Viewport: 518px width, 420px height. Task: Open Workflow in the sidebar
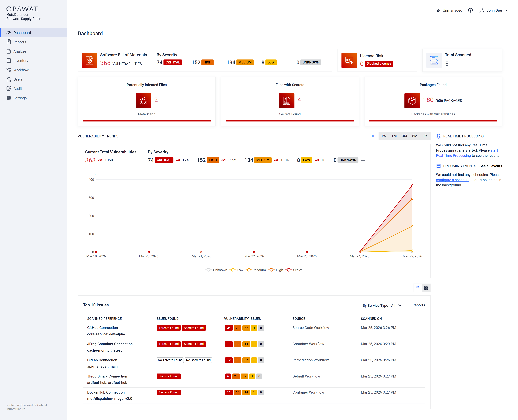point(21,70)
